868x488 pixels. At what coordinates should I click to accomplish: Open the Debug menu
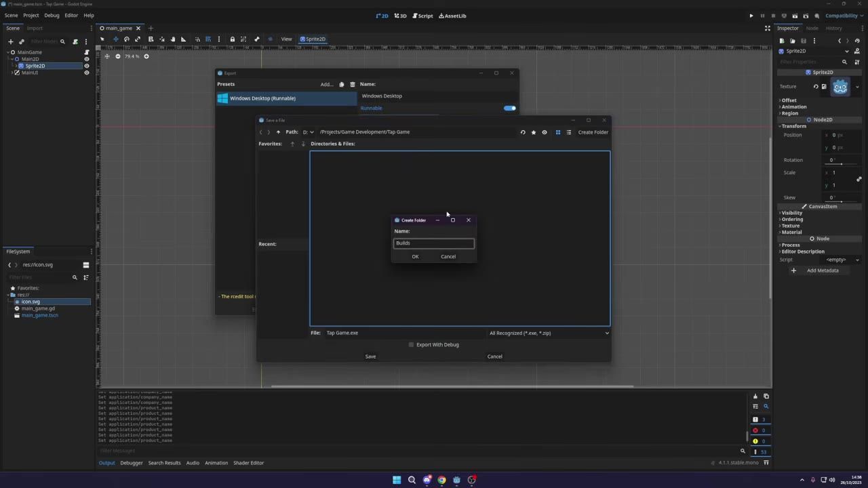(x=52, y=15)
